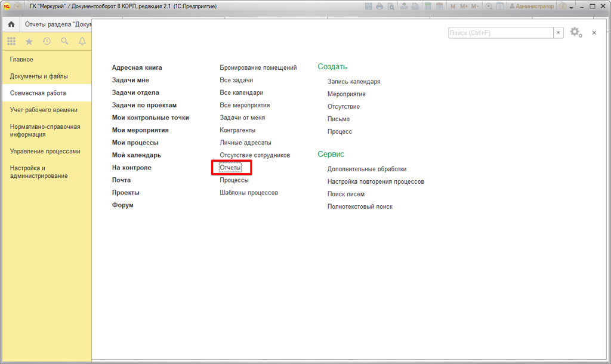Screen dimensions: 611x364
Task: Open "Настройка и администрирование" section
Action: pyautogui.click(x=39, y=172)
